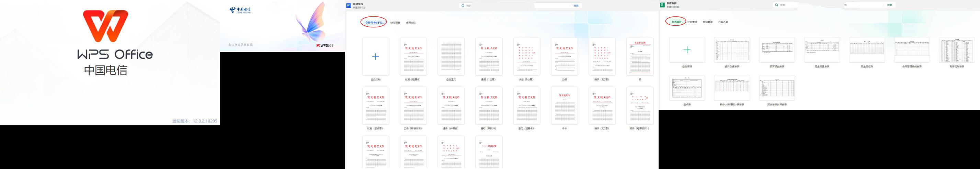The image size is (980, 169).
Task: Open the 通告（长署名）template
Action: [x=451, y=106]
